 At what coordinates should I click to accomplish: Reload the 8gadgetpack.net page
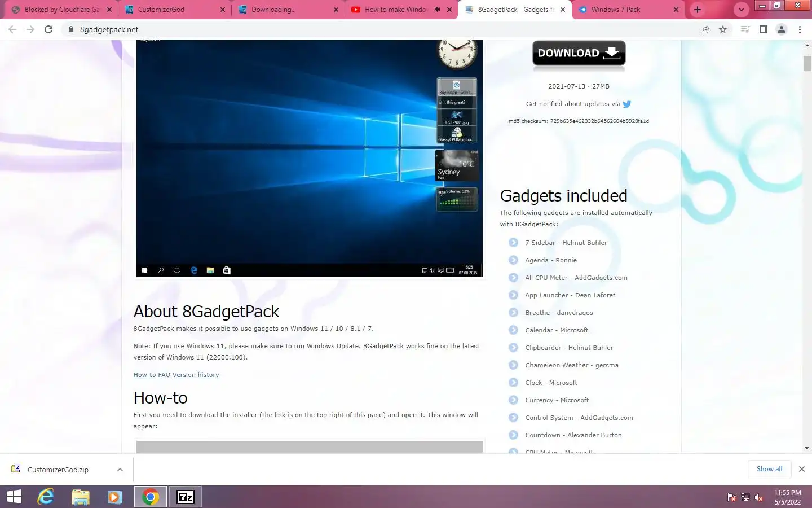[48, 29]
